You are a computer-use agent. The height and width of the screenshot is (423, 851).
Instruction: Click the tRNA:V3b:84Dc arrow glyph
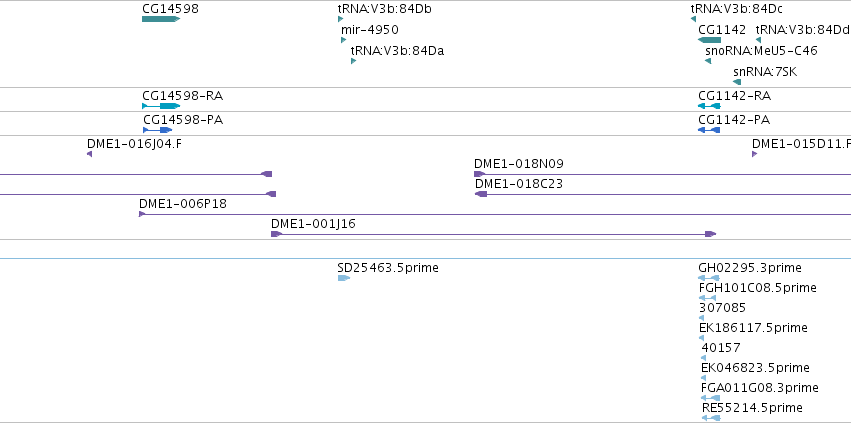tap(693, 19)
